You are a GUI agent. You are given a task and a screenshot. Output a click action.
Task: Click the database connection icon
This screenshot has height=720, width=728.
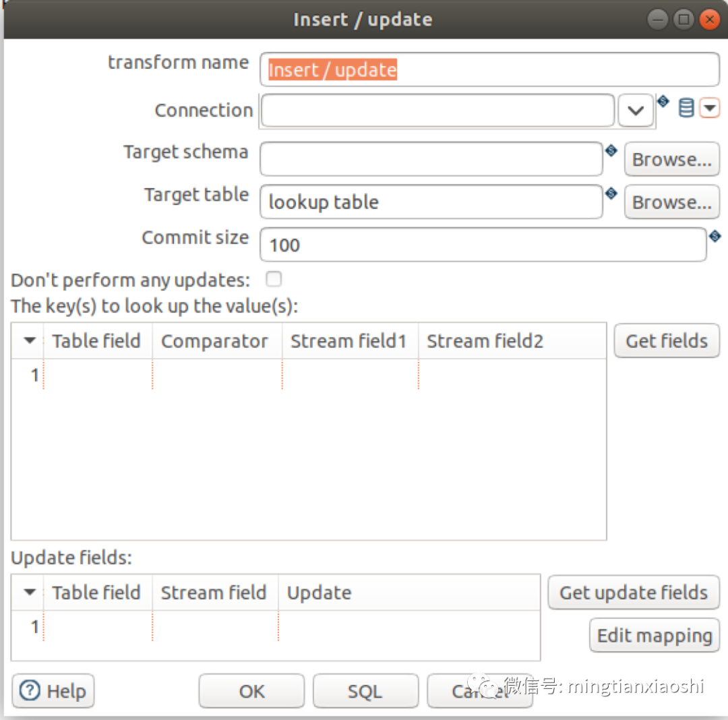686,108
